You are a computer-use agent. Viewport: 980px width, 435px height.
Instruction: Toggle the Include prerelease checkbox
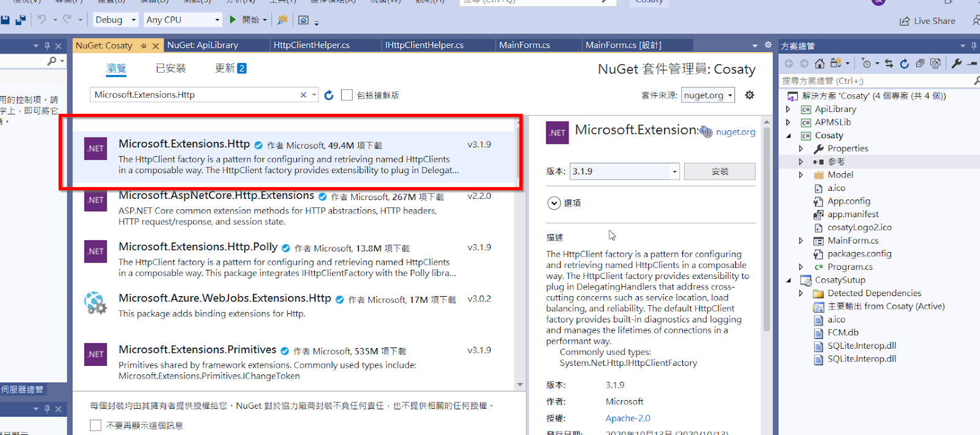tap(347, 95)
